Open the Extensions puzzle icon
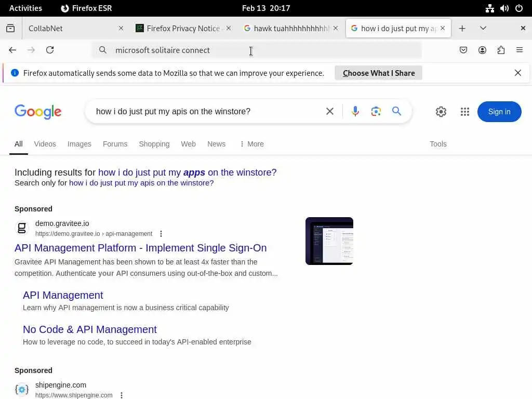Image resolution: width=532 pixels, height=399 pixels. pyautogui.click(x=501, y=50)
